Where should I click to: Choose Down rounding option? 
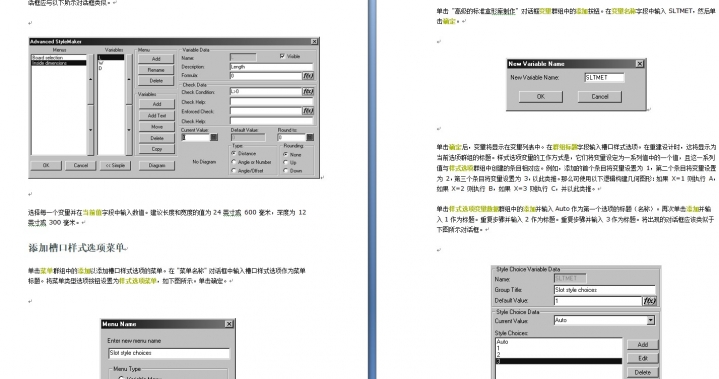pyautogui.click(x=286, y=170)
